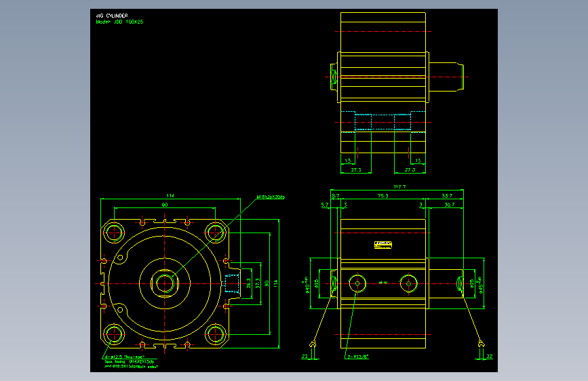Pick the '33.7' dimension text
Screen dimensions: 588x381
pos(447,196)
